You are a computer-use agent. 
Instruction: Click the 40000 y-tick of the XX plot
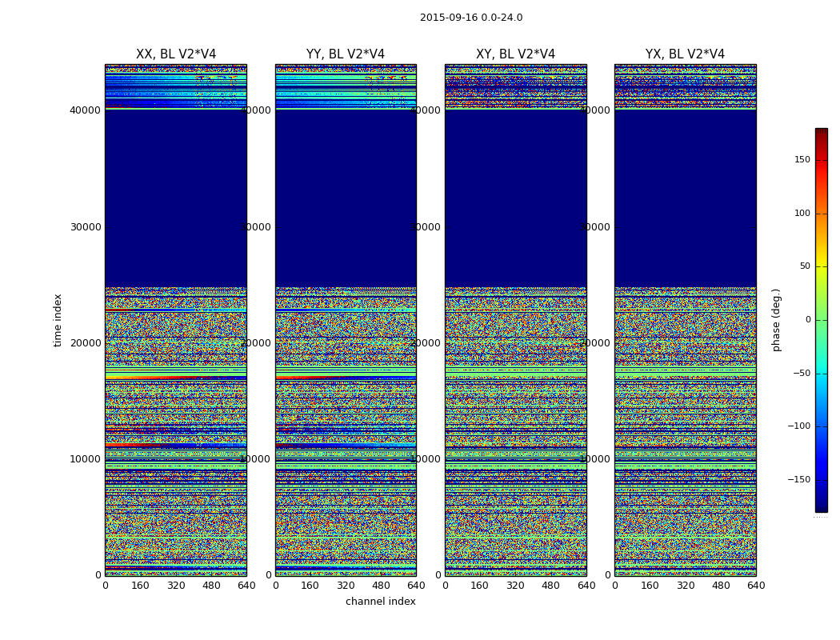[85, 110]
